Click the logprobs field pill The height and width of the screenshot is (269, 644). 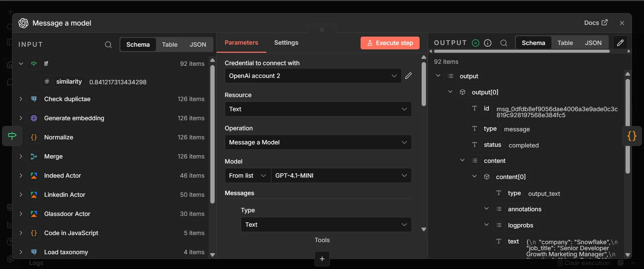[515, 225]
